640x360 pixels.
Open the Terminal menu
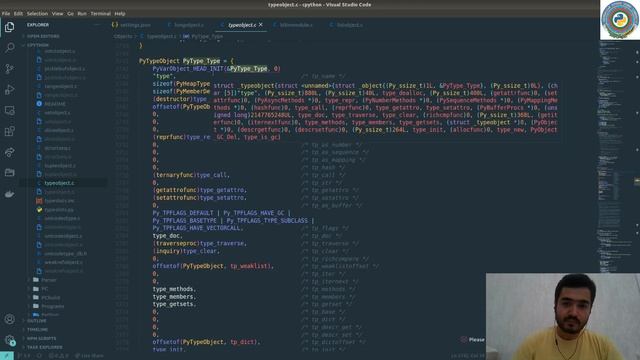[100, 13]
